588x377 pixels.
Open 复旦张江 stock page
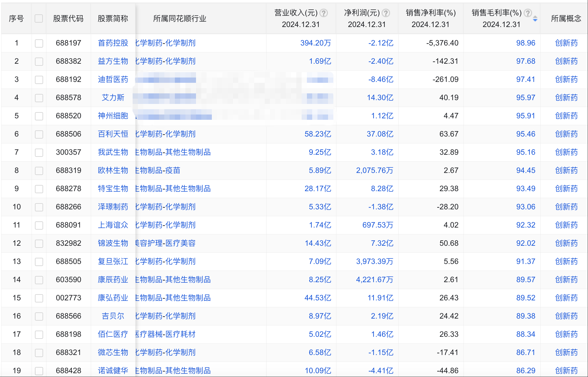point(113,261)
